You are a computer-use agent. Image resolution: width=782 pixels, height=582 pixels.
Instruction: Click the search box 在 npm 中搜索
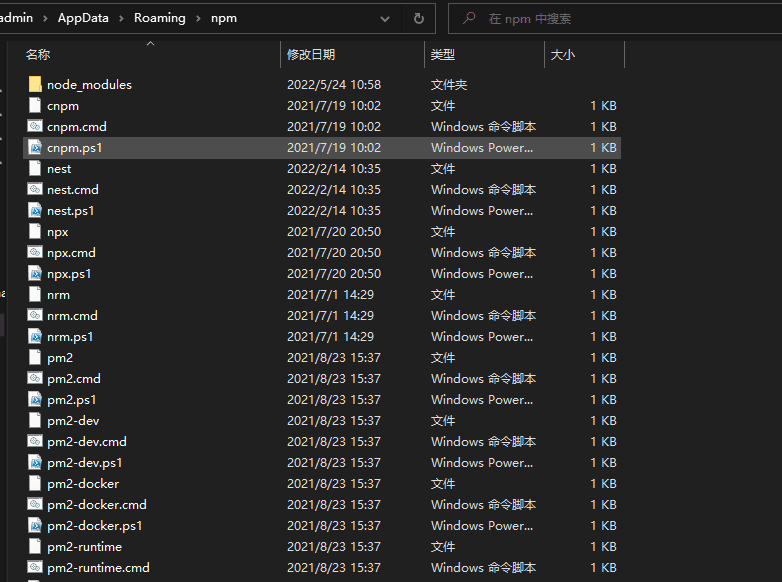coord(615,18)
